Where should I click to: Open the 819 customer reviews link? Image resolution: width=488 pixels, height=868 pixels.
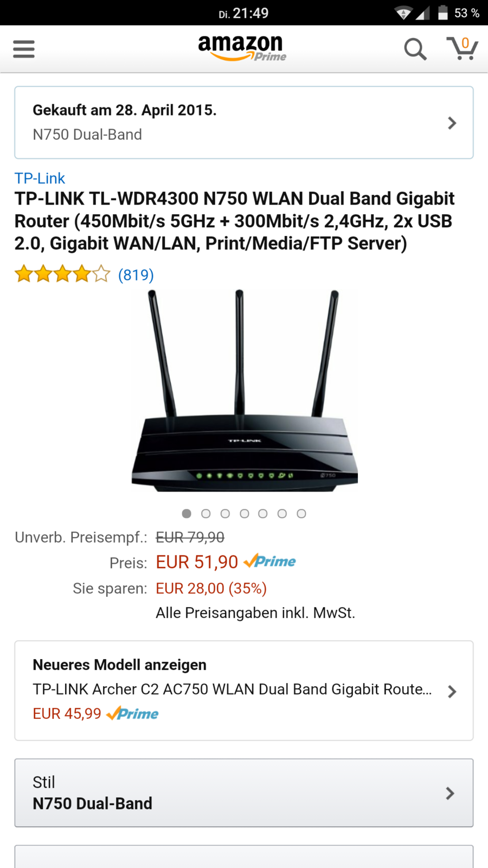[136, 275]
